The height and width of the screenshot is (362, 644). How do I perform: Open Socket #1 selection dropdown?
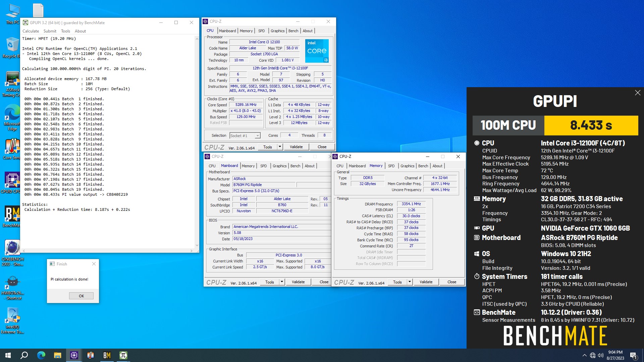(x=245, y=135)
